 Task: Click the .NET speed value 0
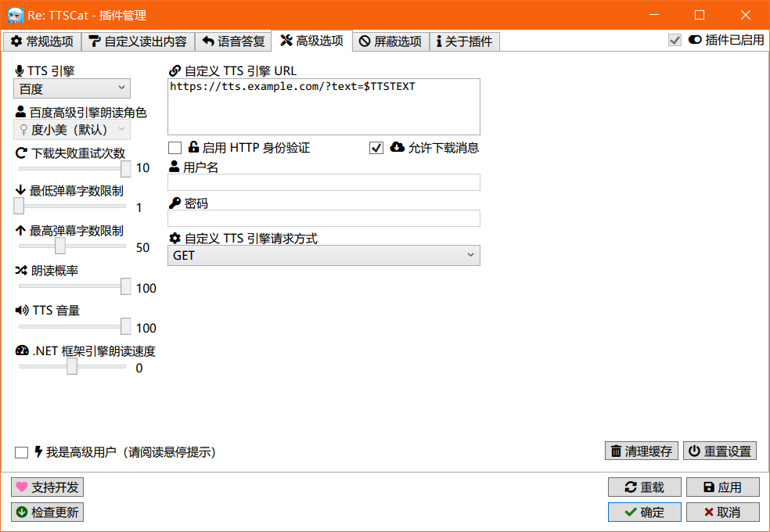[139, 368]
